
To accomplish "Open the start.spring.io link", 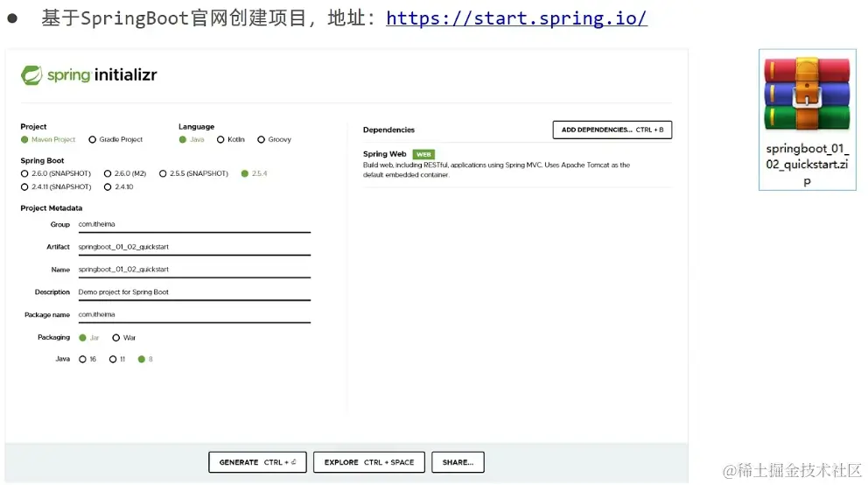I will click(x=516, y=18).
